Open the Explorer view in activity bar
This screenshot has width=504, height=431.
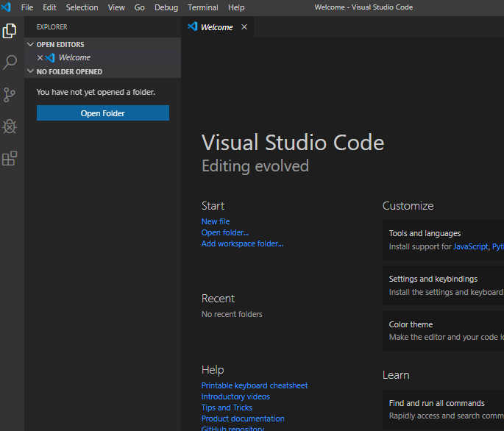click(10, 31)
